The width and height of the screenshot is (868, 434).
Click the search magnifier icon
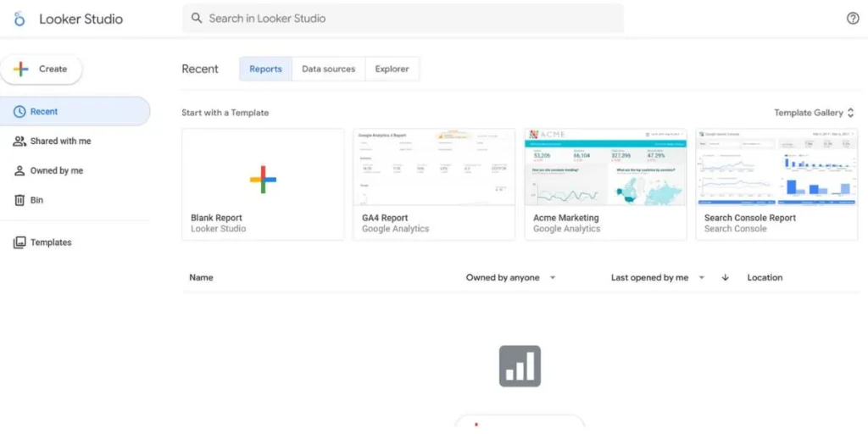point(197,18)
